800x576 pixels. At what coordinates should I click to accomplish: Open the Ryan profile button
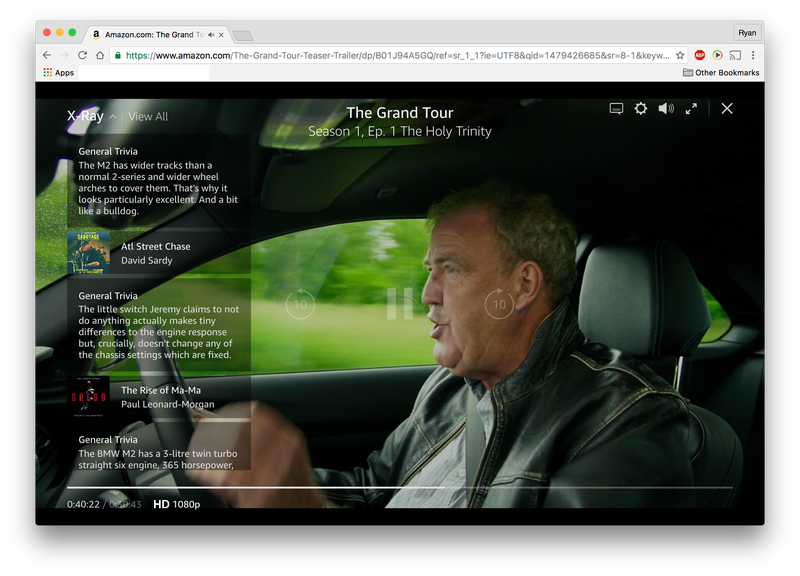pos(747,33)
